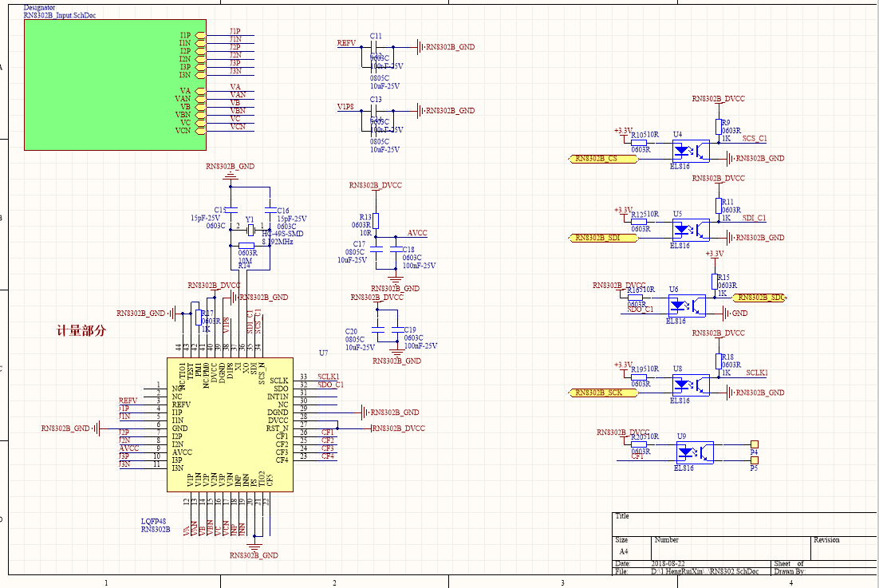
Task: Select resistor R9 symbol
Action: tap(718, 127)
